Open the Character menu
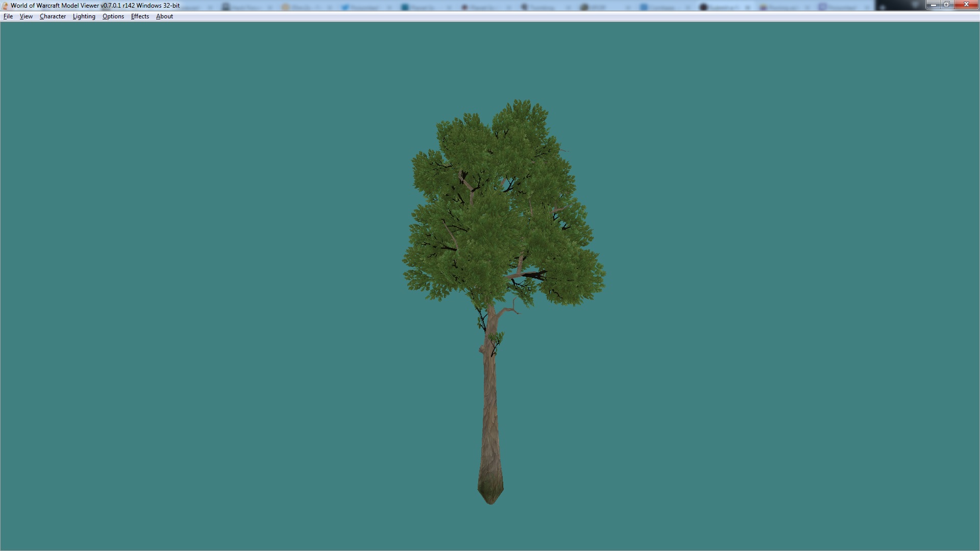The width and height of the screenshot is (980, 551). point(53,16)
